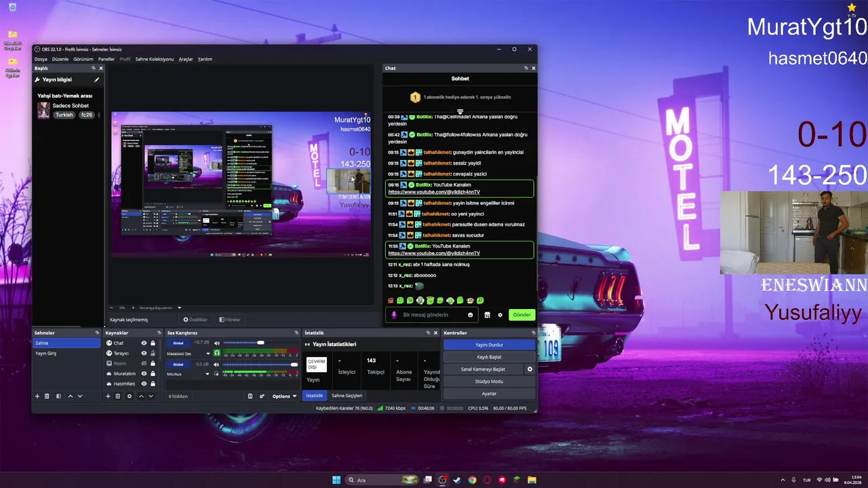Expand the Masaüstü Ses dropdown arrow

[208, 353]
